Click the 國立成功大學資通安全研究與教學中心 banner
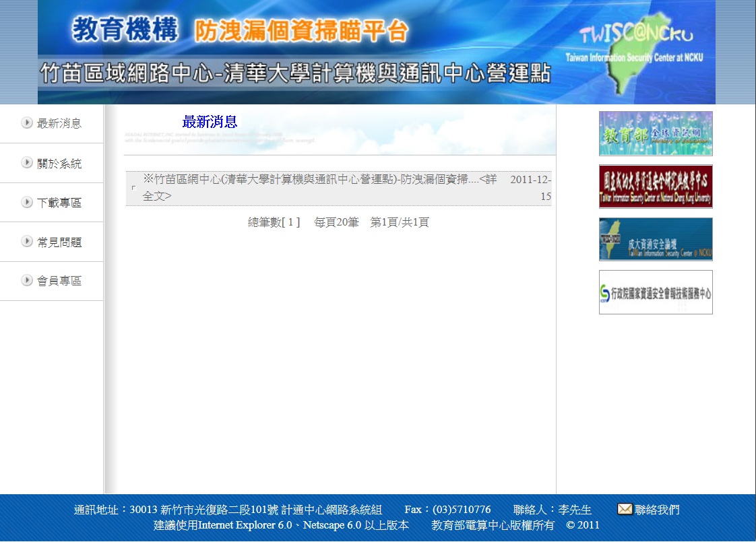The height and width of the screenshot is (542, 756). [x=656, y=187]
